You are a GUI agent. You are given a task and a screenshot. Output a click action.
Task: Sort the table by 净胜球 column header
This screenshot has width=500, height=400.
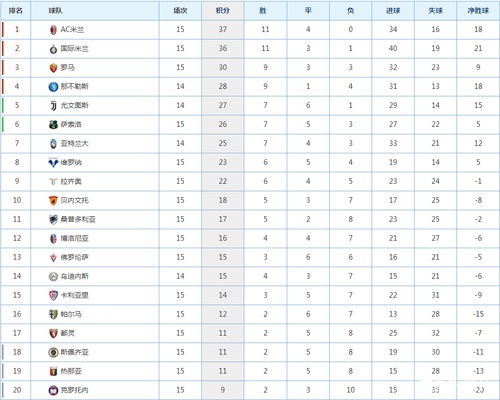click(x=478, y=11)
